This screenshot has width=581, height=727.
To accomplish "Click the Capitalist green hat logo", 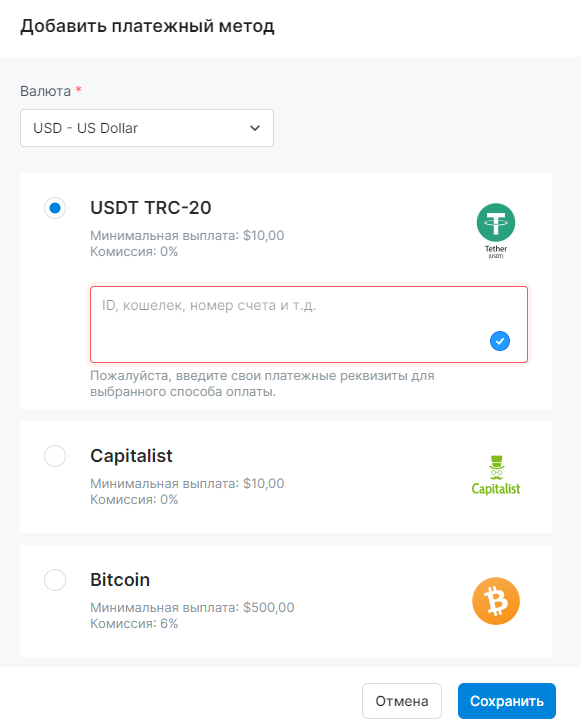I will 496,475.
